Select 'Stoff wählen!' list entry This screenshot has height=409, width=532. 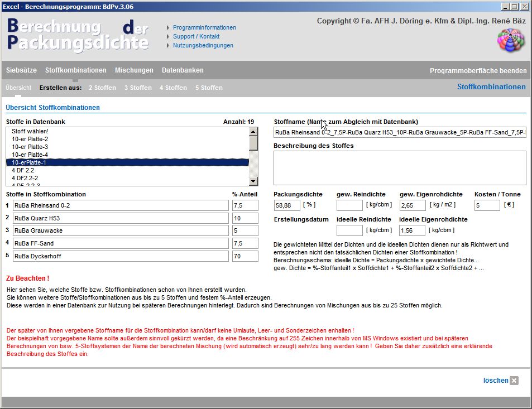(127, 131)
